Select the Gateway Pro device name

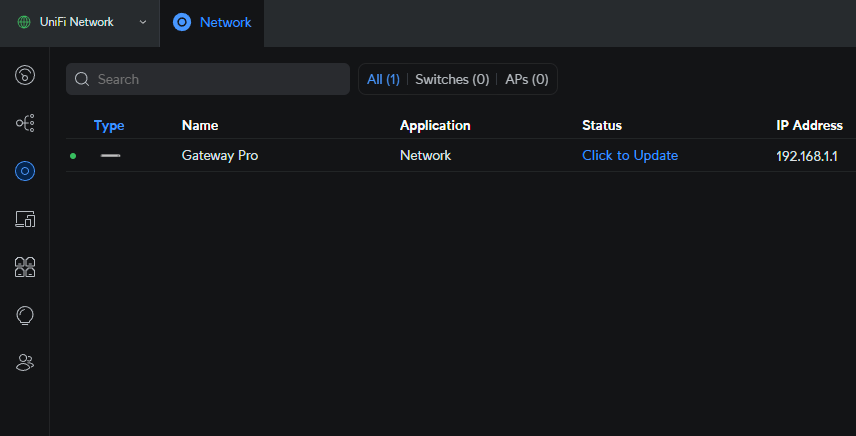coord(220,155)
